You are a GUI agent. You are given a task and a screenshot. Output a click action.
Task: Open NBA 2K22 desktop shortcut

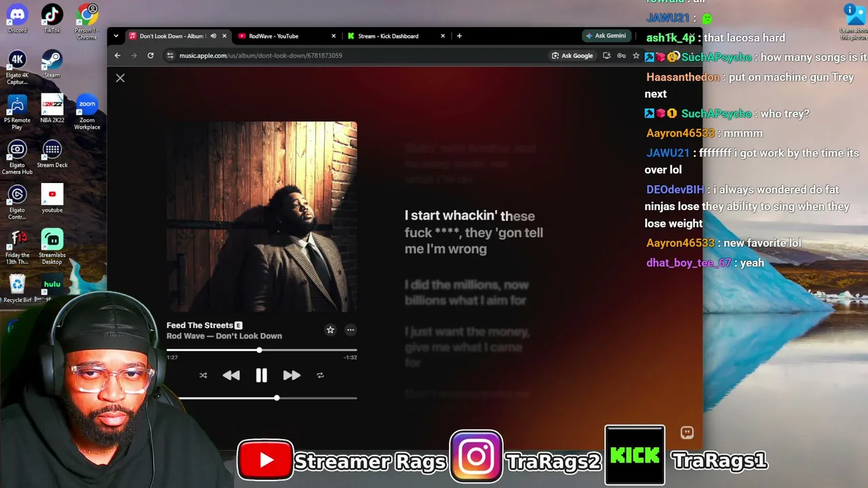pyautogui.click(x=52, y=108)
